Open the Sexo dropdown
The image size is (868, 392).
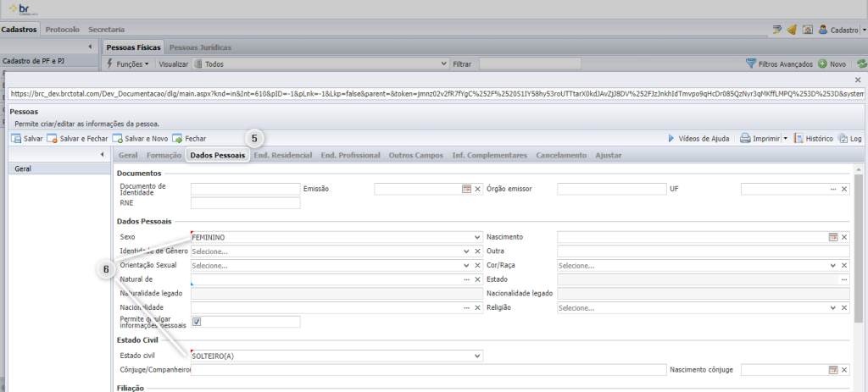(478, 237)
